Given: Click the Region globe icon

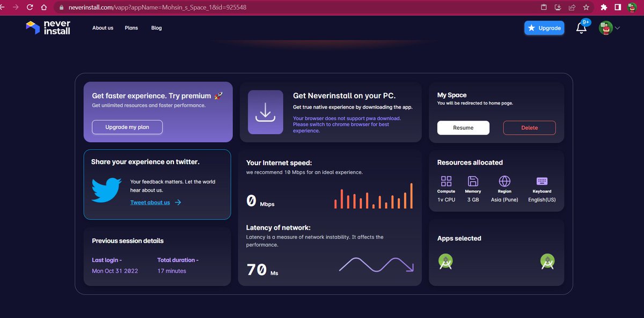Looking at the screenshot, I should point(504,181).
